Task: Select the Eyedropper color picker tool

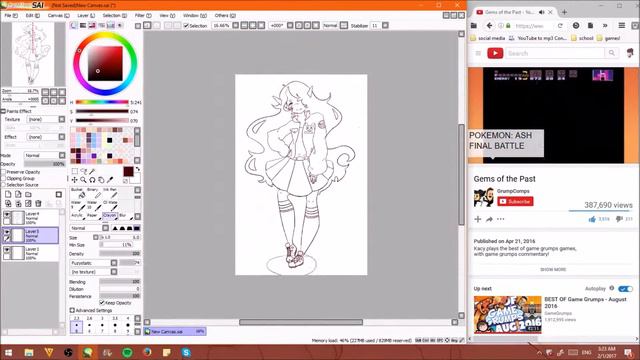Action: point(110,180)
